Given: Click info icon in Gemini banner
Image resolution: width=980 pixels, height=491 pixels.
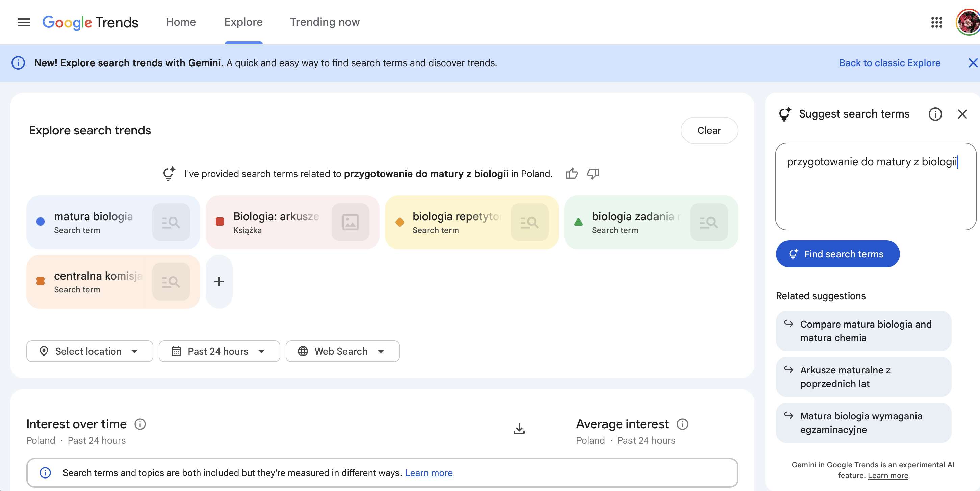Looking at the screenshot, I should [18, 63].
